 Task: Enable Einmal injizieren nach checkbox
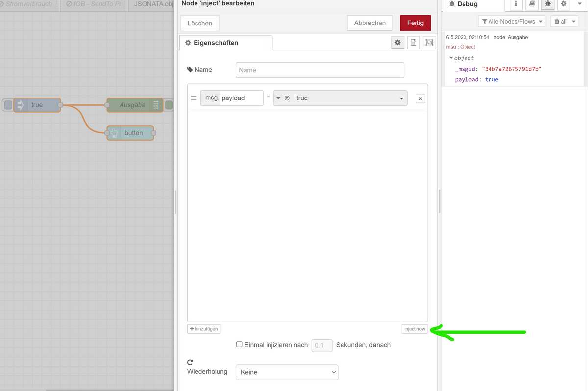pos(239,344)
